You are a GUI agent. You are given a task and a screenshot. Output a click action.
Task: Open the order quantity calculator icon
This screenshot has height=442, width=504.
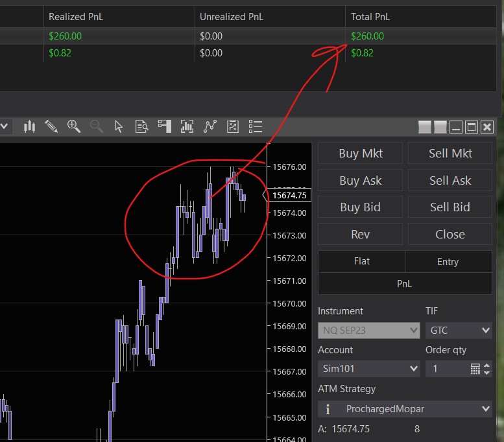click(x=475, y=369)
